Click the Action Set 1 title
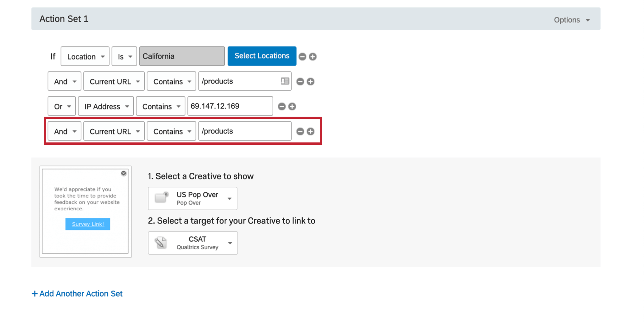The height and width of the screenshot is (322, 644). (64, 19)
